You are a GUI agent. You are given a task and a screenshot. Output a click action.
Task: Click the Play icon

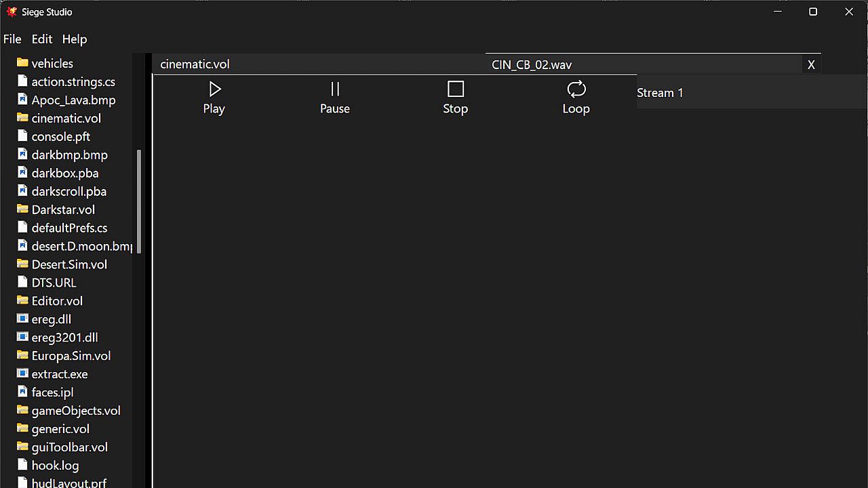pyautogui.click(x=214, y=89)
